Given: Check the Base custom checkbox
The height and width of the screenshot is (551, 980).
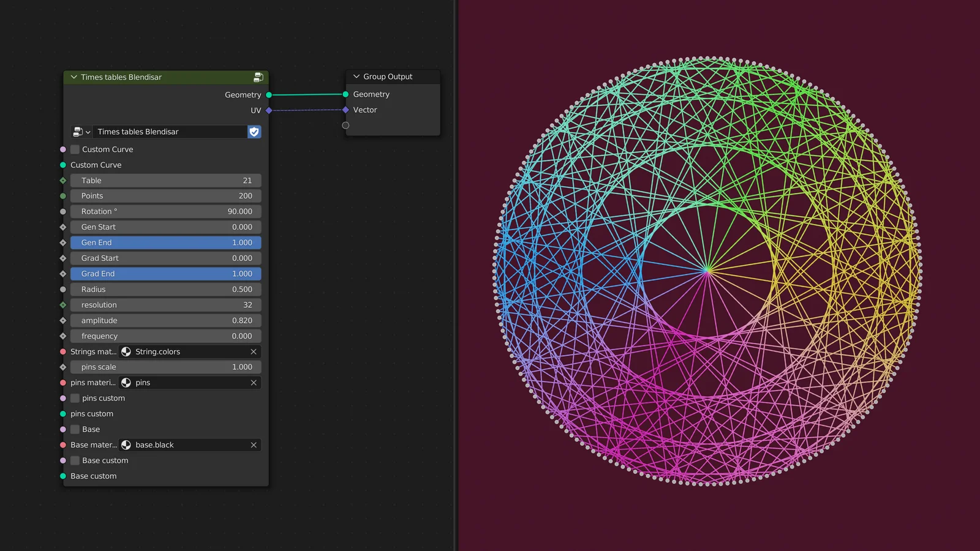Looking at the screenshot, I should [x=75, y=461].
